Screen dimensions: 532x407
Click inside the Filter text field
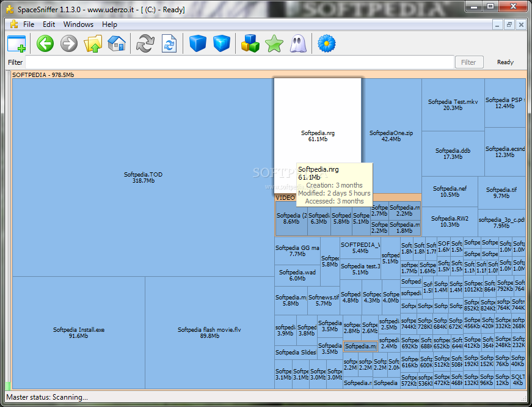point(239,62)
